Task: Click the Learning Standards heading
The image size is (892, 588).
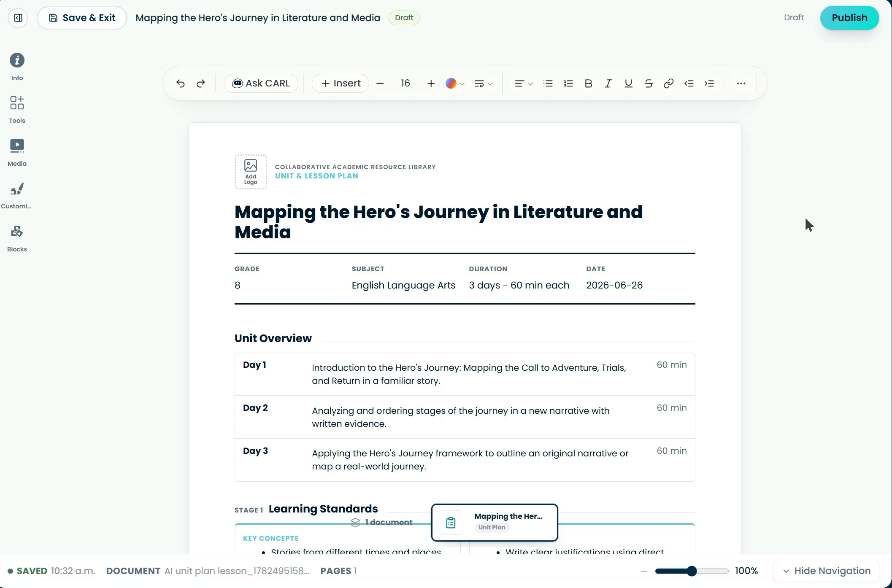Action: click(323, 509)
